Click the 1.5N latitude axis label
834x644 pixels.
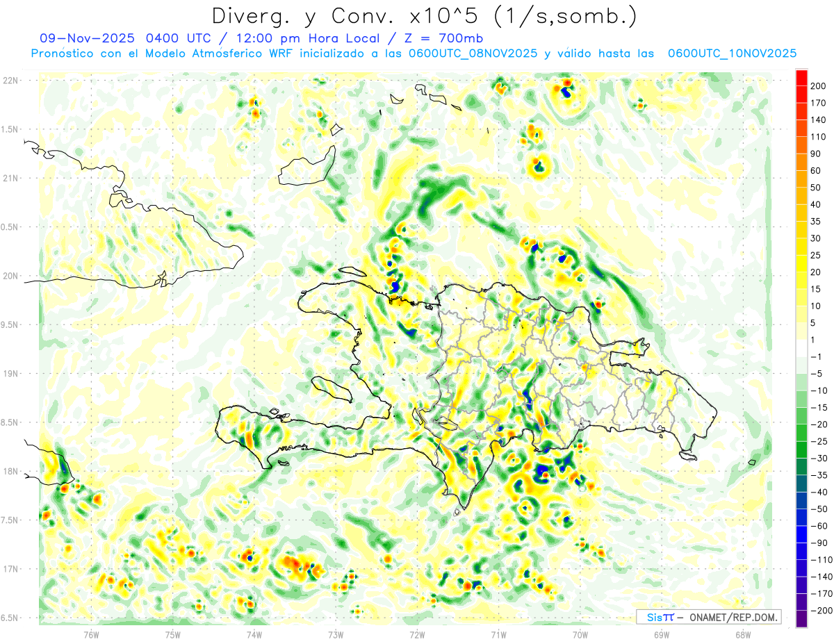(x=10, y=129)
